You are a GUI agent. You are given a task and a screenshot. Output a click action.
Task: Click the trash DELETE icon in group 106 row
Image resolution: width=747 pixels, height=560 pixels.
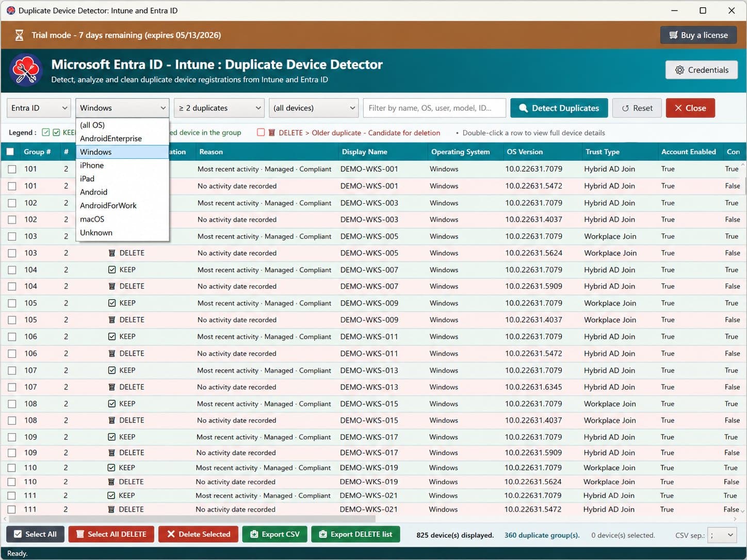[x=112, y=354]
